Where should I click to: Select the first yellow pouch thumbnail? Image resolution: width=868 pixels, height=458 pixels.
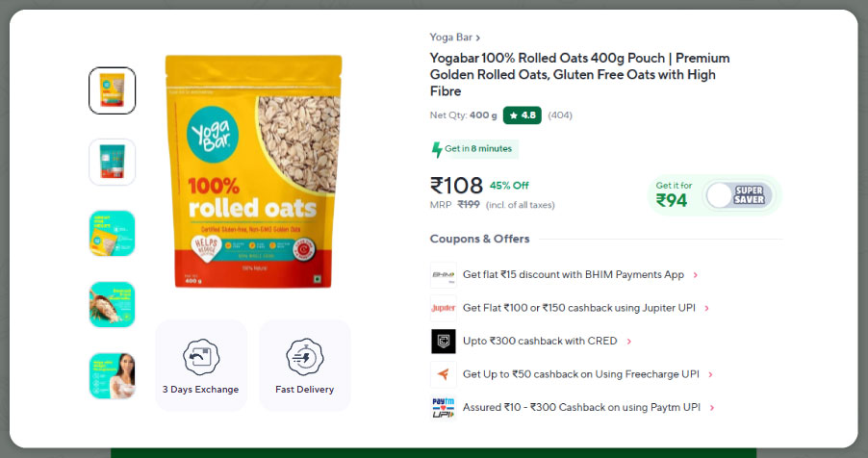[x=113, y=90]
